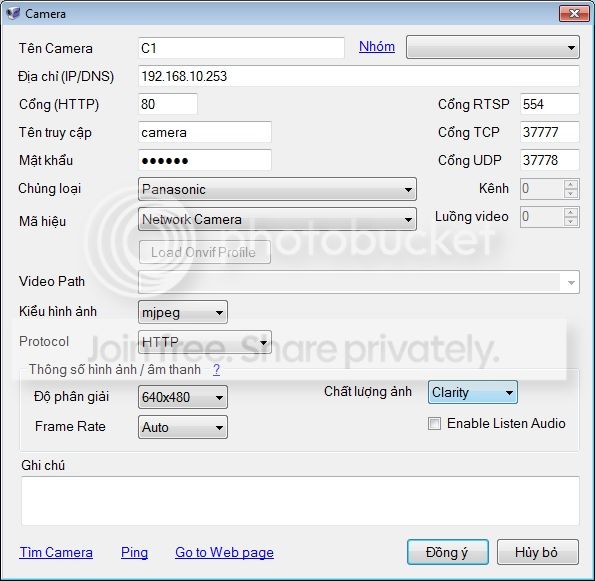Click the Camera app icon in title bar
The width and height of the screenshot is (595, 581).
pyautogui.click(x=13, y=14)
